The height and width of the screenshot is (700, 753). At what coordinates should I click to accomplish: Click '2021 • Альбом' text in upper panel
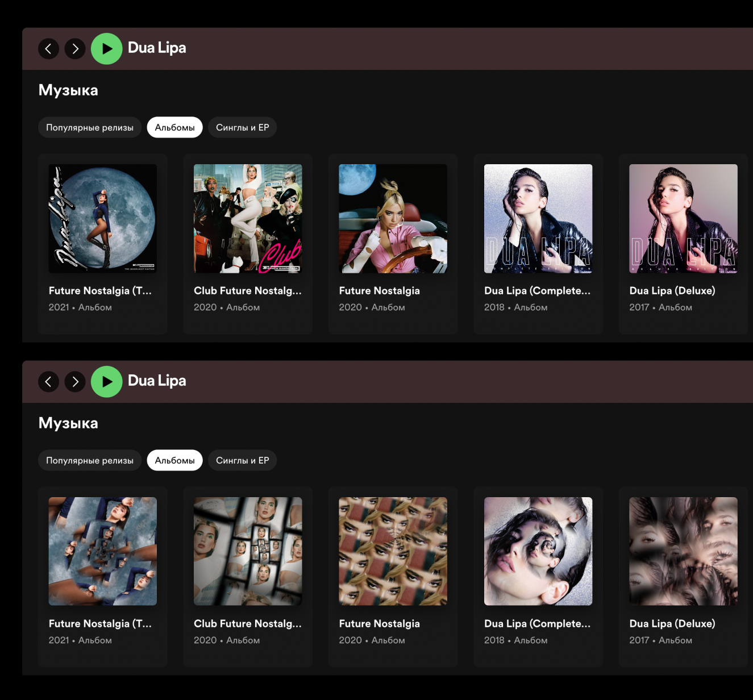[x=80, y=307]
